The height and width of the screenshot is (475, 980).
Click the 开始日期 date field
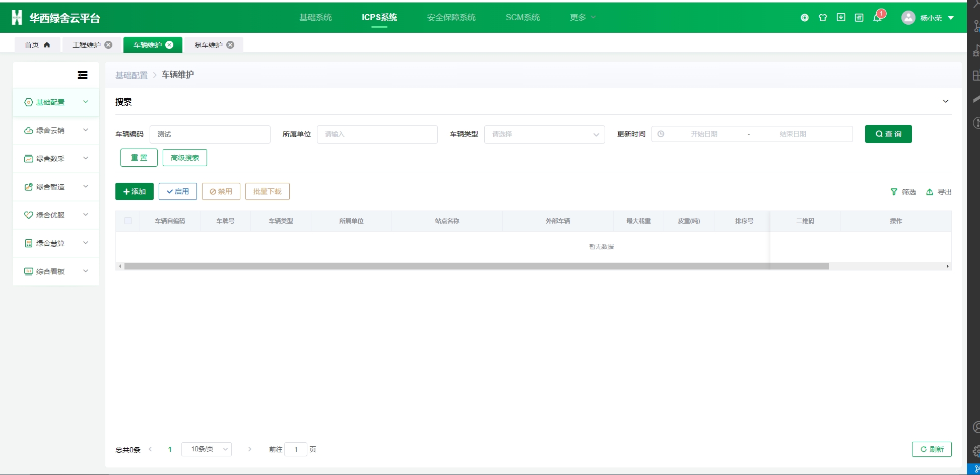click(704, 134)
